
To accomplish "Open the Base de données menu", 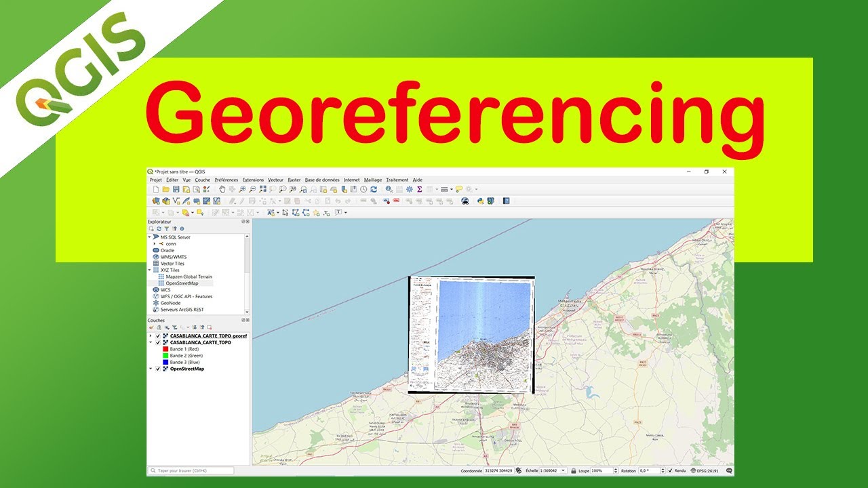I will click(322, 180).
